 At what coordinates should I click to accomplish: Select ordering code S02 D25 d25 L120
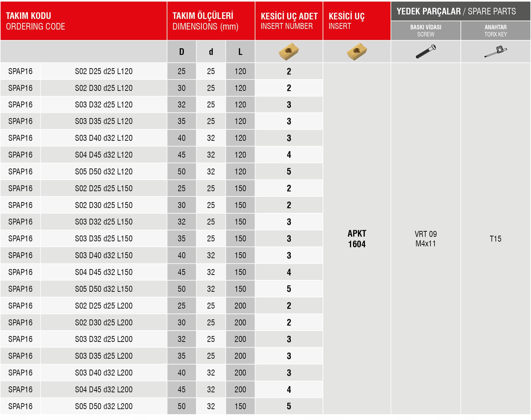click(104, 71)
